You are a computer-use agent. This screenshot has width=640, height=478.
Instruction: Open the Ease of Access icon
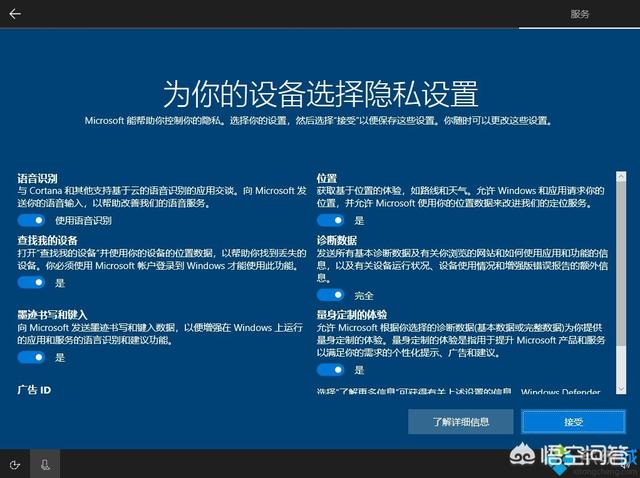tap(15, 464)
